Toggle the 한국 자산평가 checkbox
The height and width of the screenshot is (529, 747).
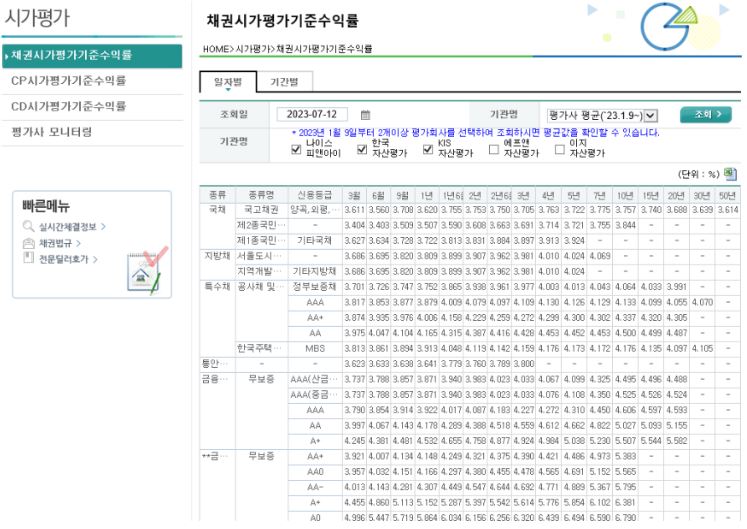pyautogui.click(x=362, y=150)
